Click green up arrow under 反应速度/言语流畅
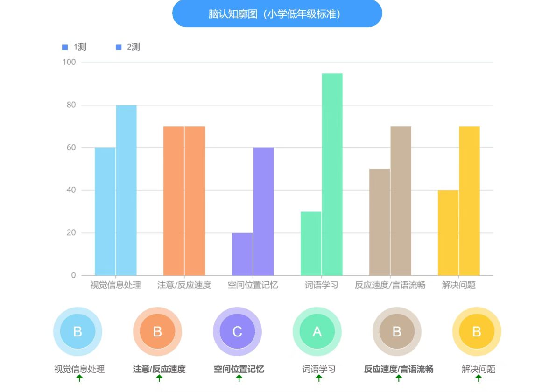This screenshot has width=549, height=392. (399, 378)
